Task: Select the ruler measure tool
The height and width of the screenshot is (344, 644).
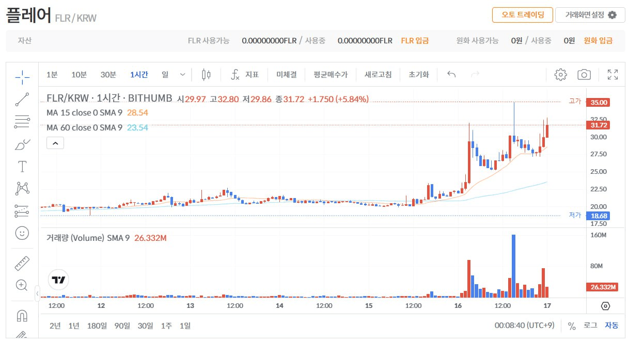Action: tap(22, 264)
